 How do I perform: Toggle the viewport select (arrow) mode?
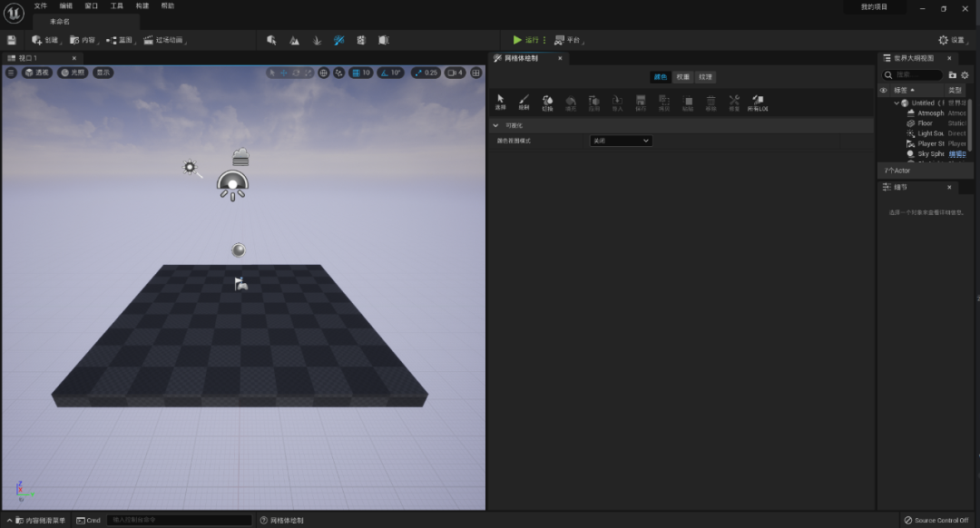pyautogui.click(x=272, y=73)
